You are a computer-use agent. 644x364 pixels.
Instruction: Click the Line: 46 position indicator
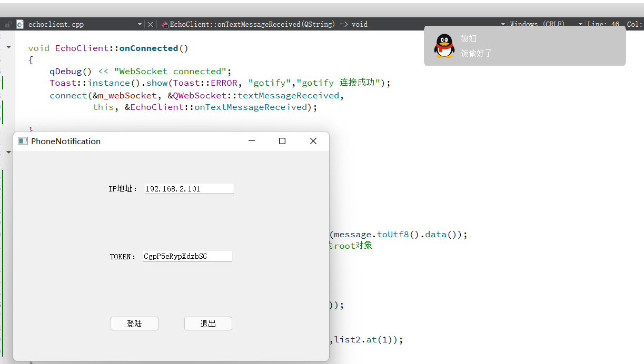tap(603, 24)
